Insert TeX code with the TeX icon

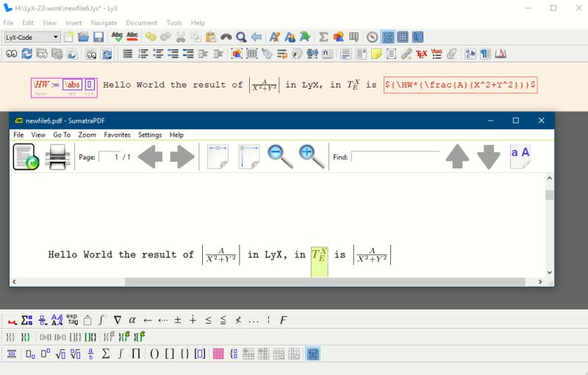421,54
